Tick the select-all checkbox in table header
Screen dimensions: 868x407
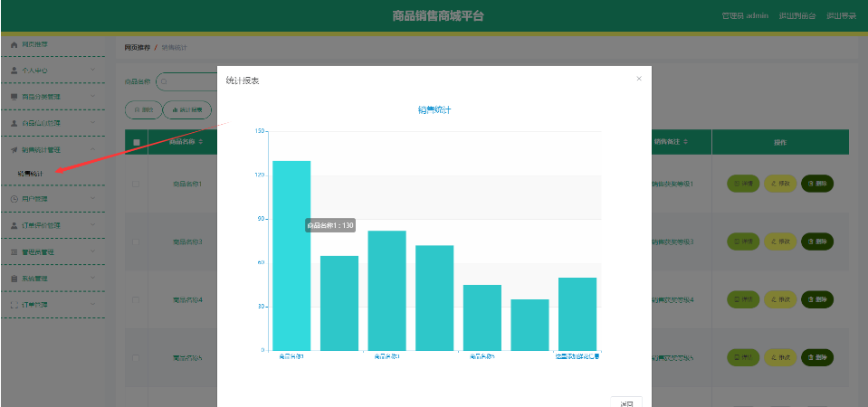[x=136, y=143]
